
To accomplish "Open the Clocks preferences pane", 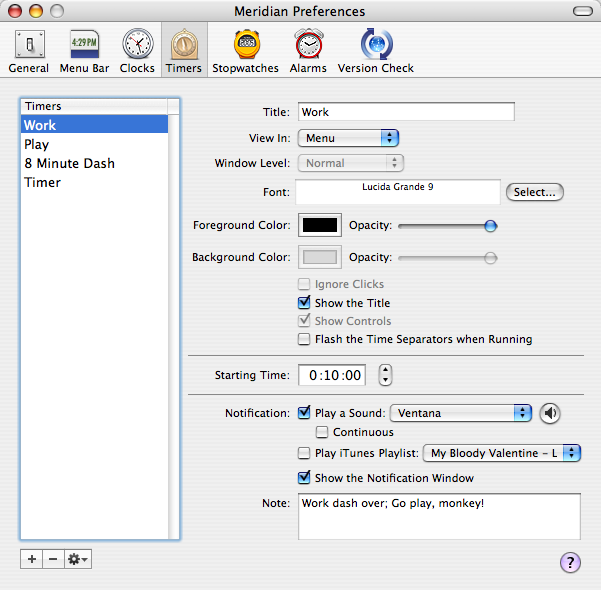I will 137,50.
